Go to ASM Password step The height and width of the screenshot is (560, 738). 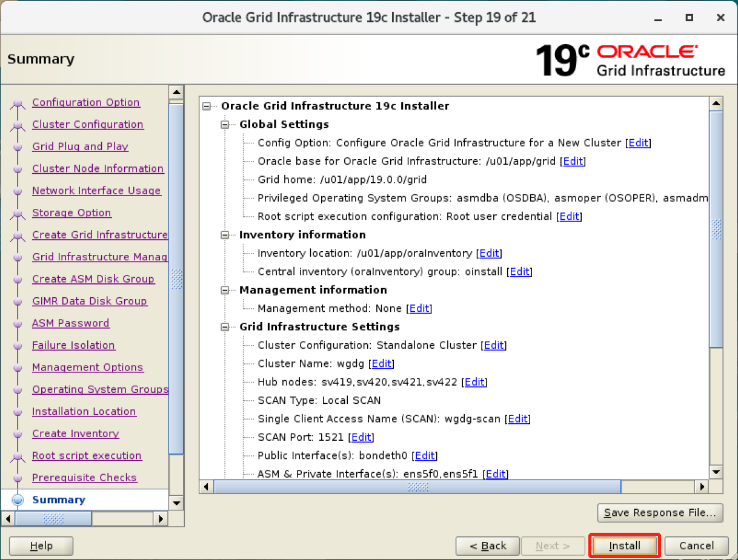[71, 323]
